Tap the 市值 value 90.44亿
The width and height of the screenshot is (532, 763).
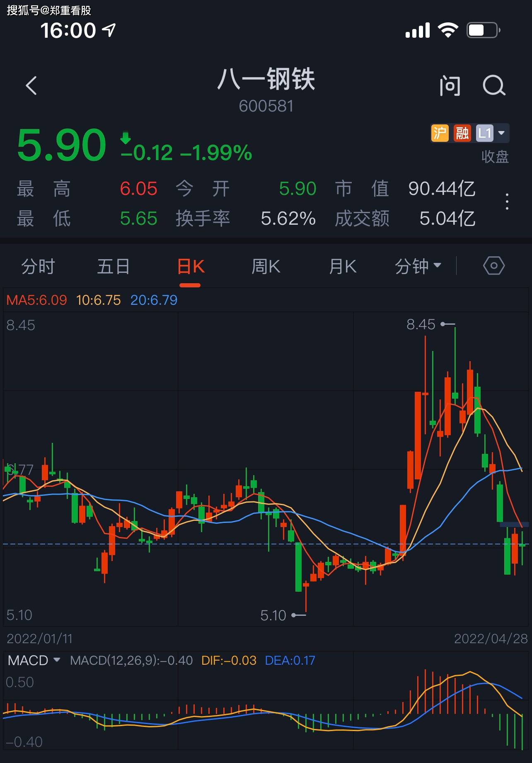click(442, 189)
